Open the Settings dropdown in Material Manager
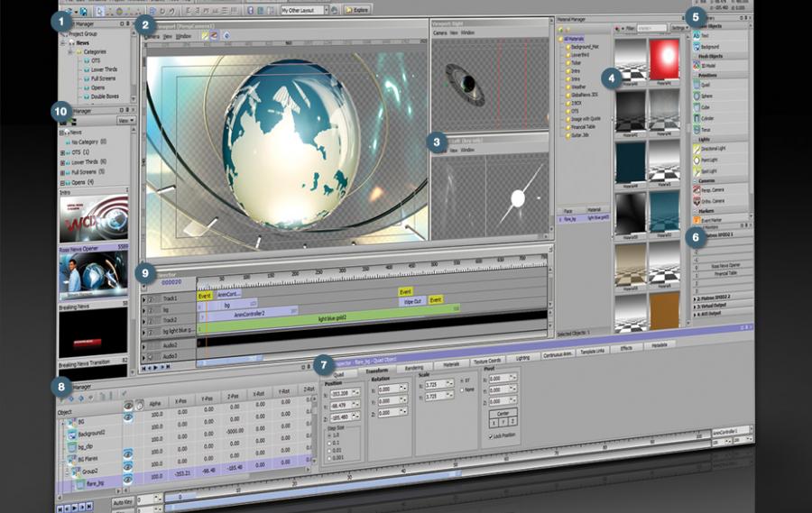Image resolution: width=812 pixels, height=513 pixels. pos(678,28)
